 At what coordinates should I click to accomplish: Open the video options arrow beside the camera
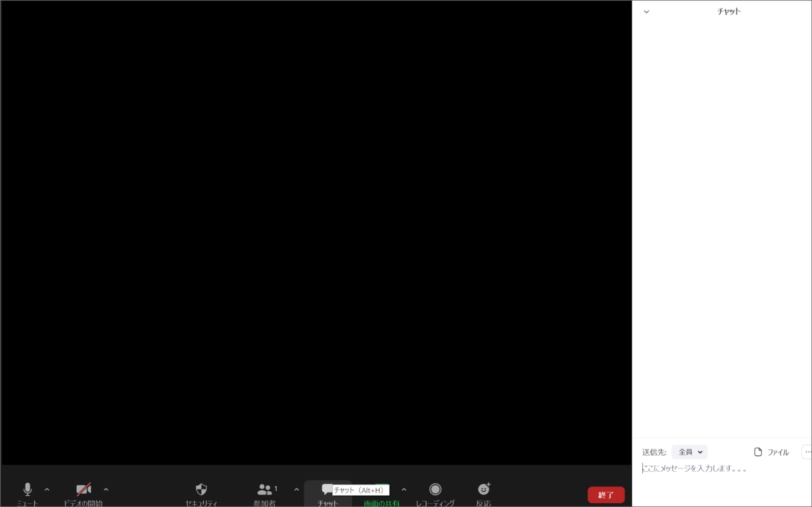pyautogui.click(x=106, y=489)
